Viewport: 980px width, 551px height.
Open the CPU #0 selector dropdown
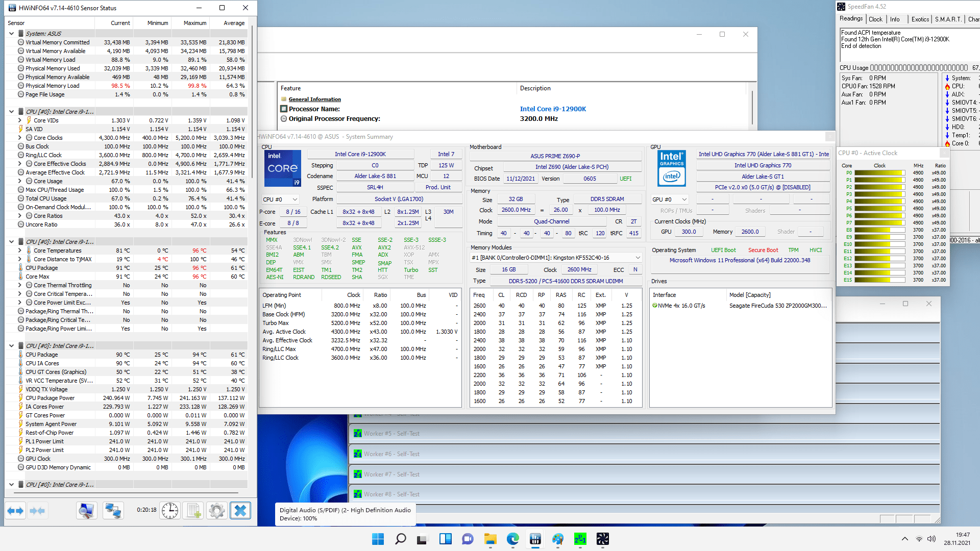click(x=280, y=199)
